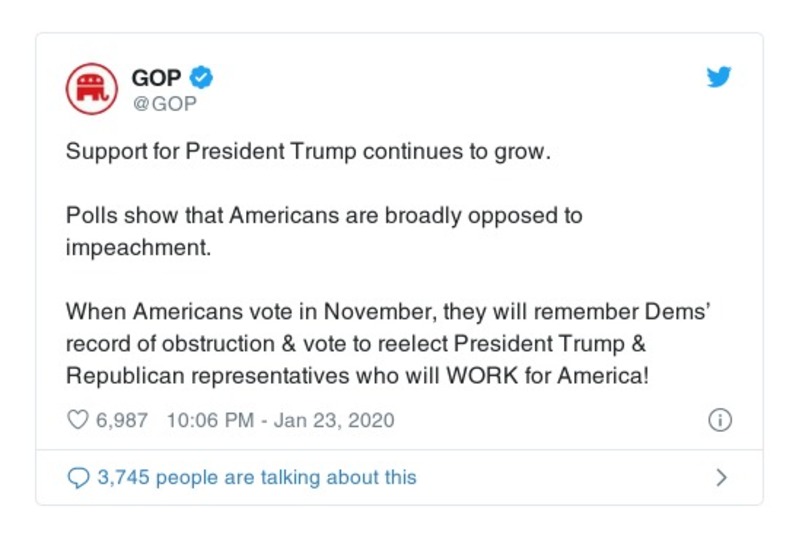Viewport: 799px width, 538px height.
Task: Click the circled info icon
Action: click(x=719, y=420)
